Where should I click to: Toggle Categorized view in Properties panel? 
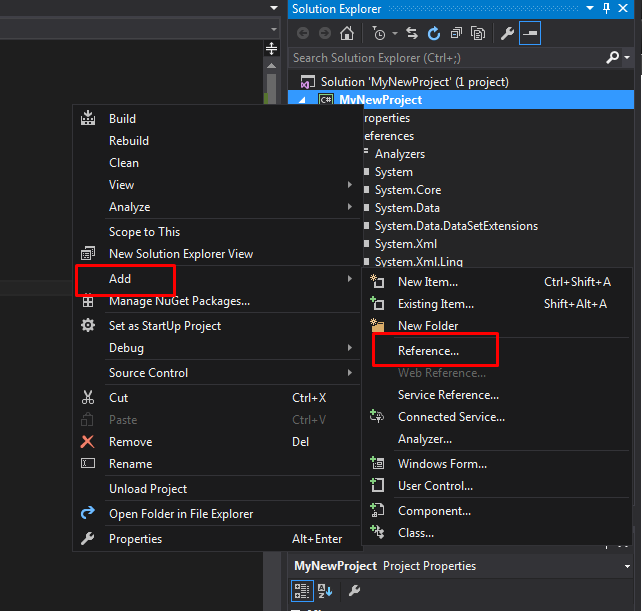303,591
